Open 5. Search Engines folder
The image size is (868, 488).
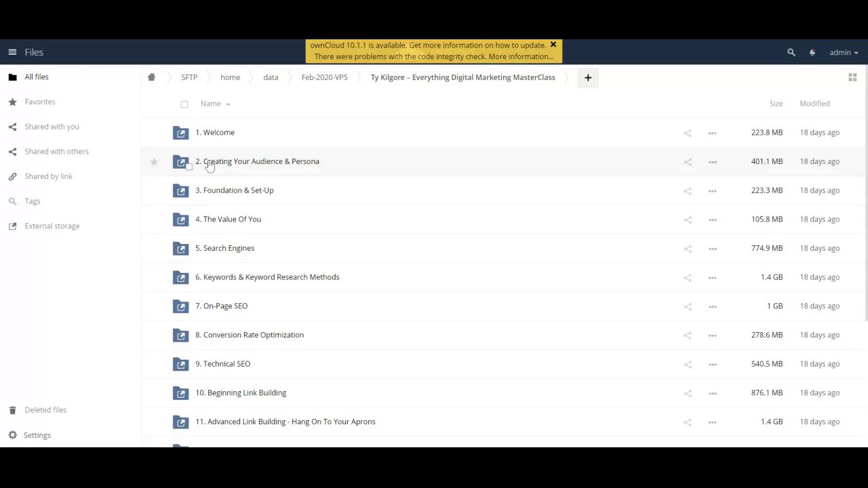pos(225,248)
